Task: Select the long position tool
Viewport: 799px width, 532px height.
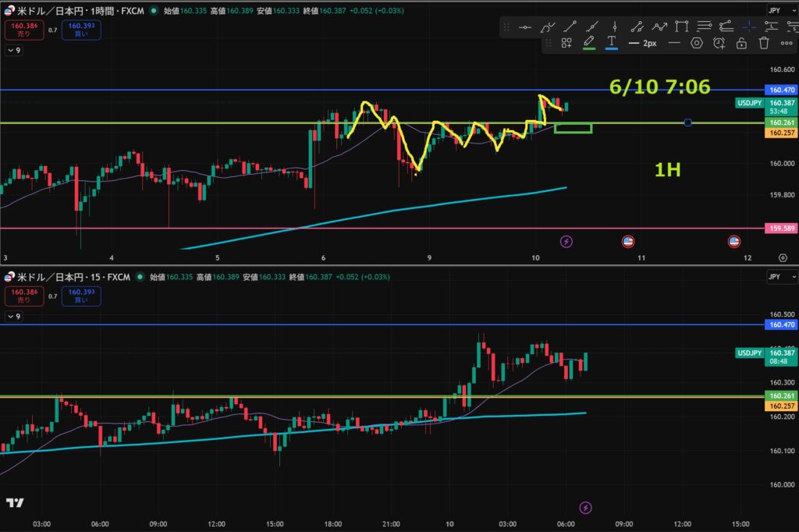Action: click(x=772, y=27)
